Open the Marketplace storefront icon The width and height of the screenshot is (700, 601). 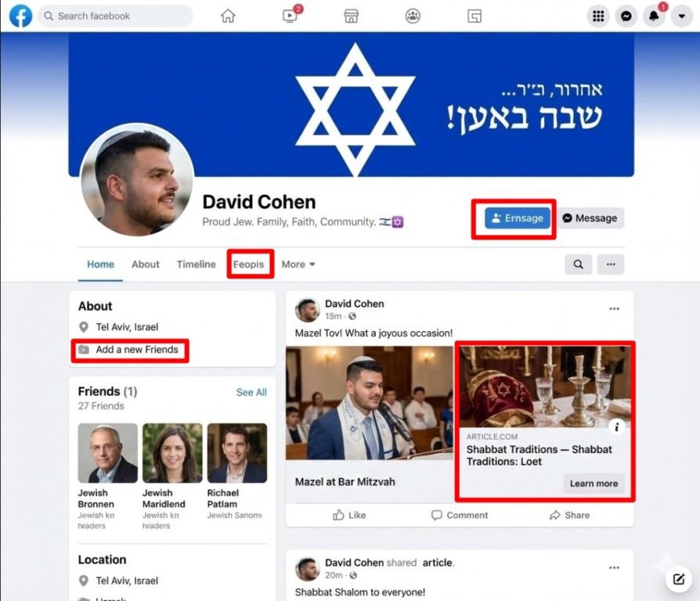coord(352,16)
